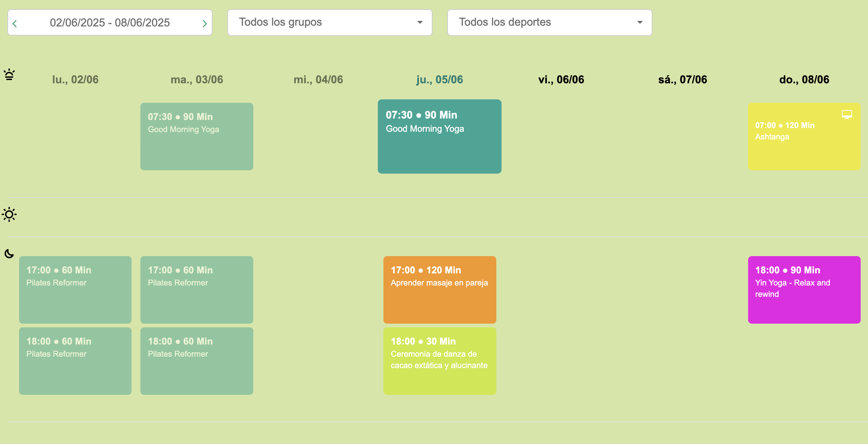Click the online monitor icon on Ashtanga
Screen dimensions: 868x444
847,114
